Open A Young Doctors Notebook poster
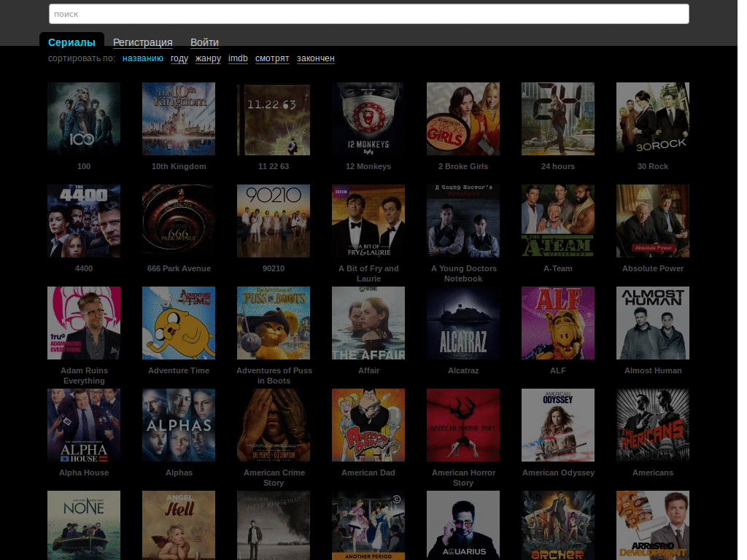Screen dimensions: 747x560 (x=463, y=221)
